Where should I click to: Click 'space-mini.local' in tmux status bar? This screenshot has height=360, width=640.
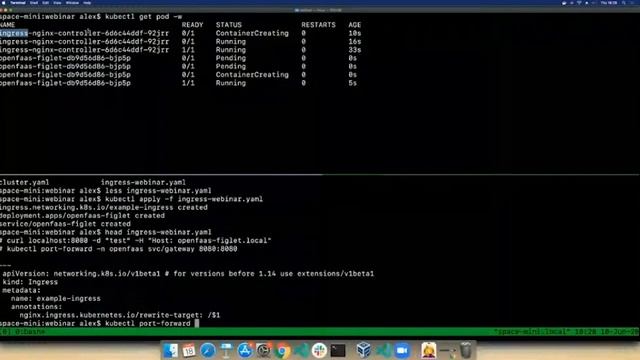(532, 332)
